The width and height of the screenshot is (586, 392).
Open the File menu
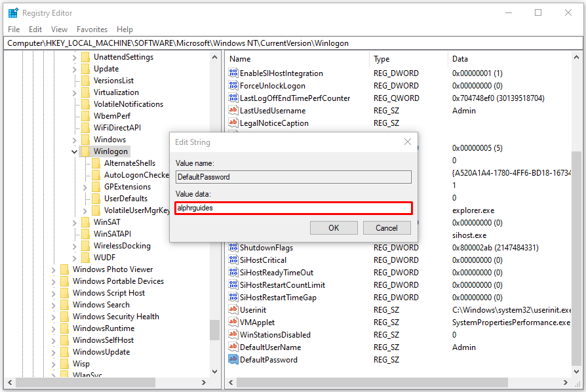(14, 29)
